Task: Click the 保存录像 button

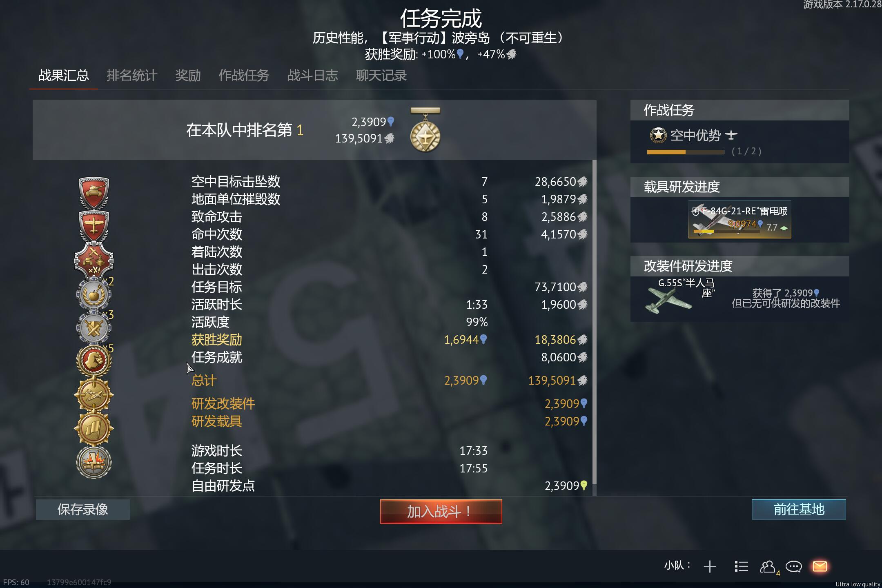Action: click(83, 510)
